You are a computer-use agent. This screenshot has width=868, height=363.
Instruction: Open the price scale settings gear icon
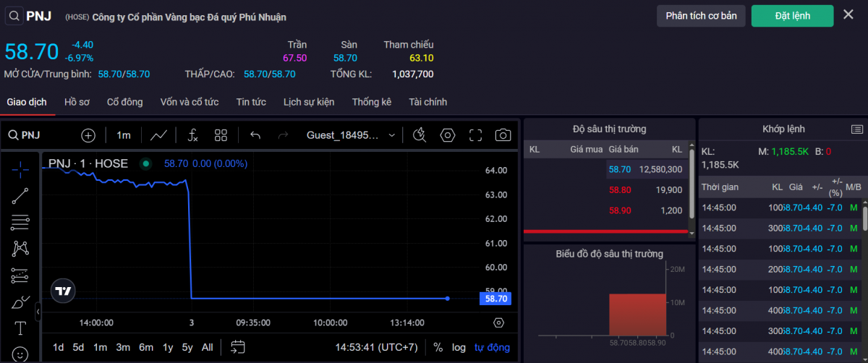(x=498, y=323)
